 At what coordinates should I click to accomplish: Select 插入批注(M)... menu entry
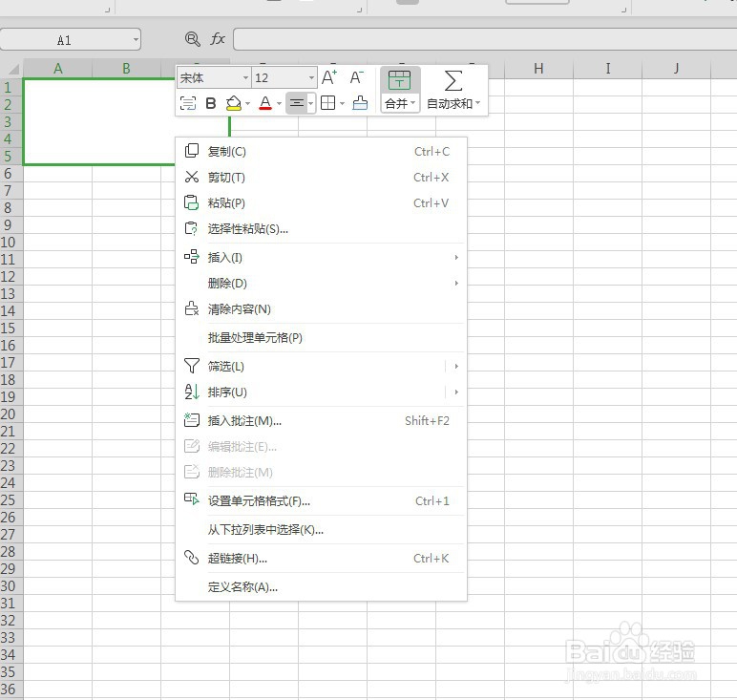click(x=321, y=420)
